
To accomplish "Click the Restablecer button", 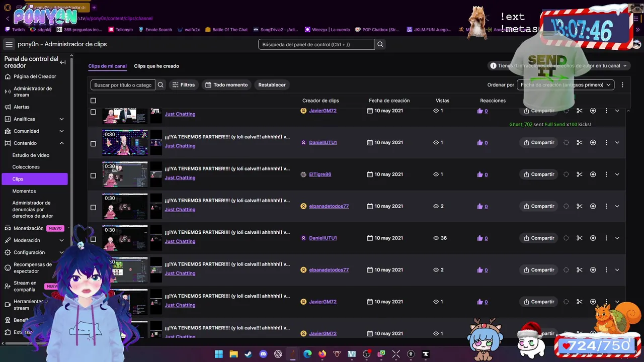I will tap(272, 85).
